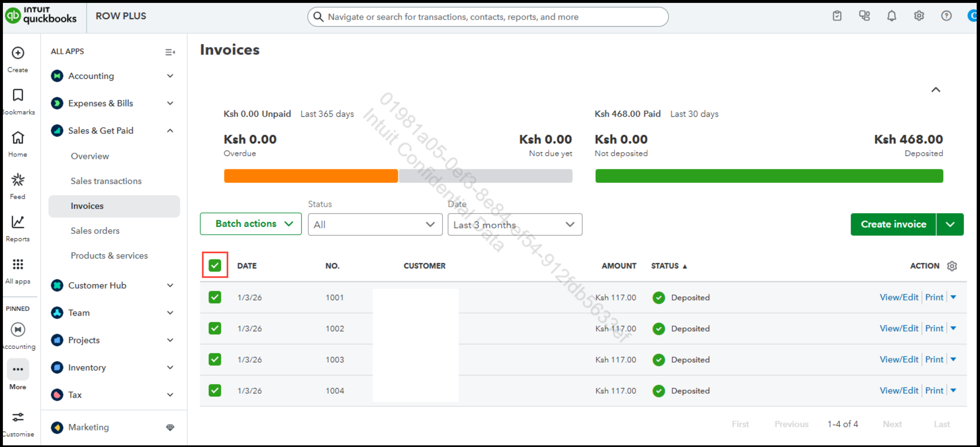Viewport: 980px width, 447px height.
Task: Open the Status filter dropdown
Action: click(375, 225)
